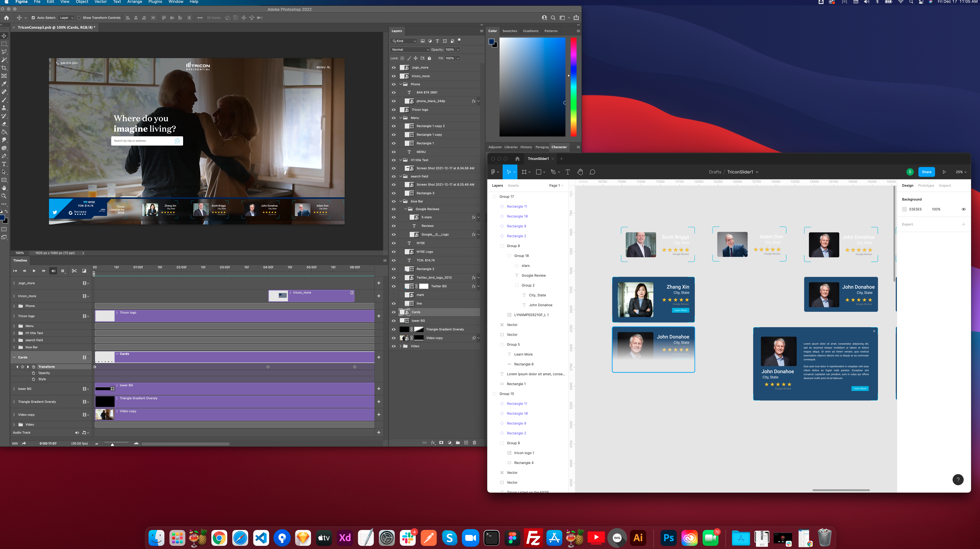Select the Eyedropper tool in Photoshop

(4, 84)
